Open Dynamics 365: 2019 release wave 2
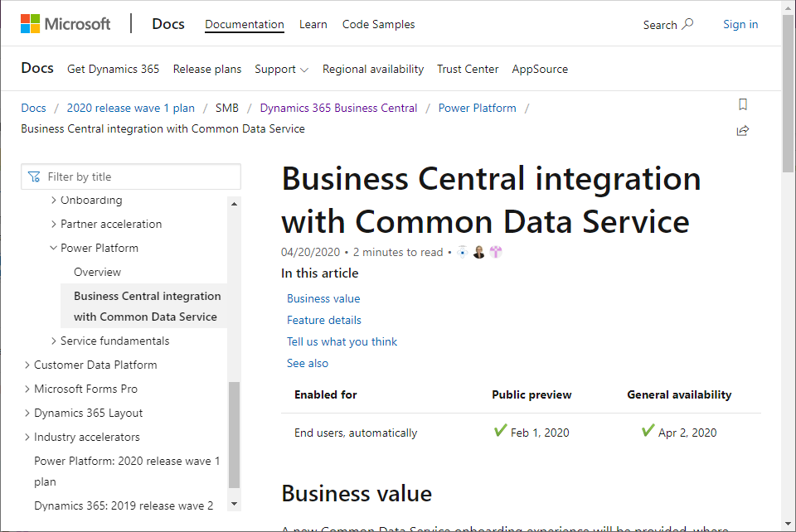Image resolution: width=796 pixels, height=532 pixels. (124, 505)
